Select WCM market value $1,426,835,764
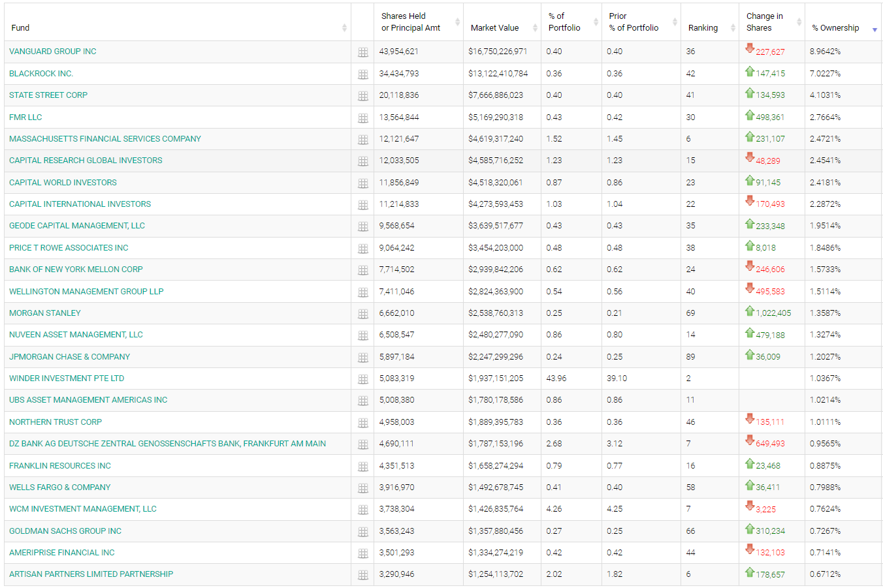The image size is (883, 588). click(x=496, y=509)
